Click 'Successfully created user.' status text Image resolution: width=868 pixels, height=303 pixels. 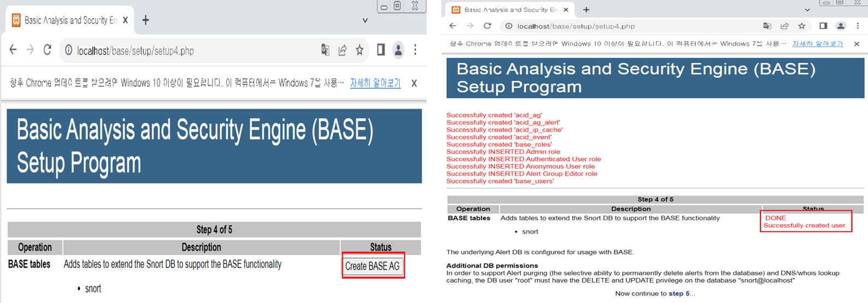point(805,226)
